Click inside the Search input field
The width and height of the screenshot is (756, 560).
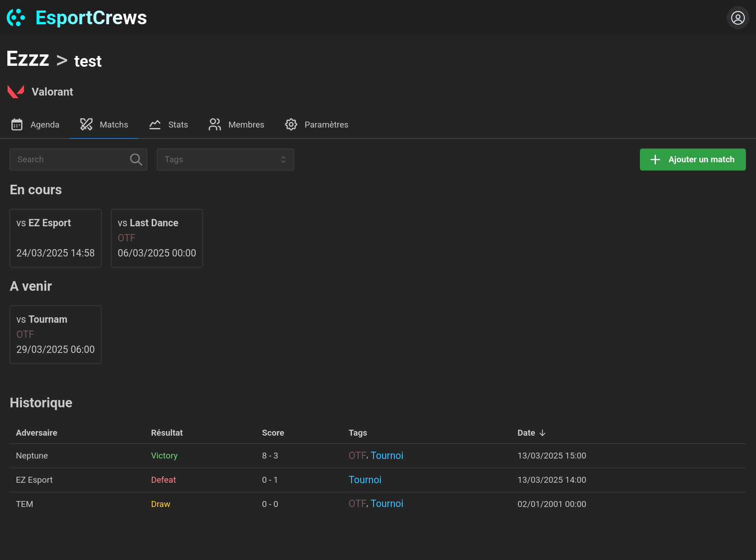69,159
